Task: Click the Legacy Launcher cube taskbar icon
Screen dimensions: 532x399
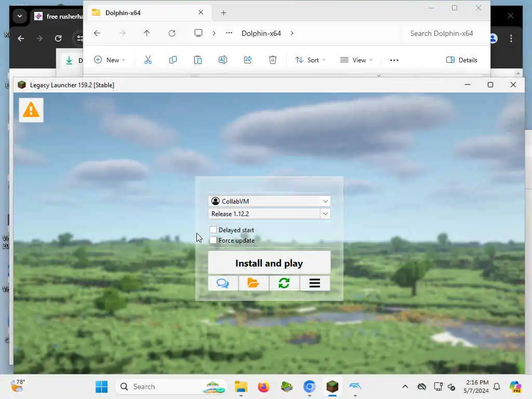Action: tap(332, 387)
